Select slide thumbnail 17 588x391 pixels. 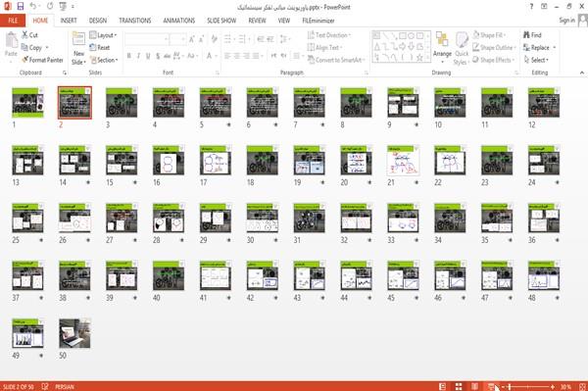pos(216,161)
